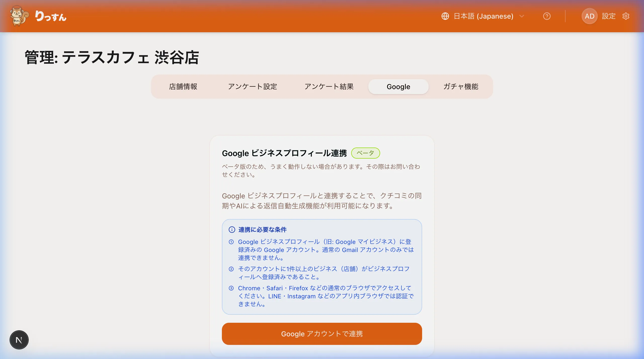This screenshot has height=359, width=644.
Task: Switch to the ガチャ機能 tab
Action: (461, 87)
